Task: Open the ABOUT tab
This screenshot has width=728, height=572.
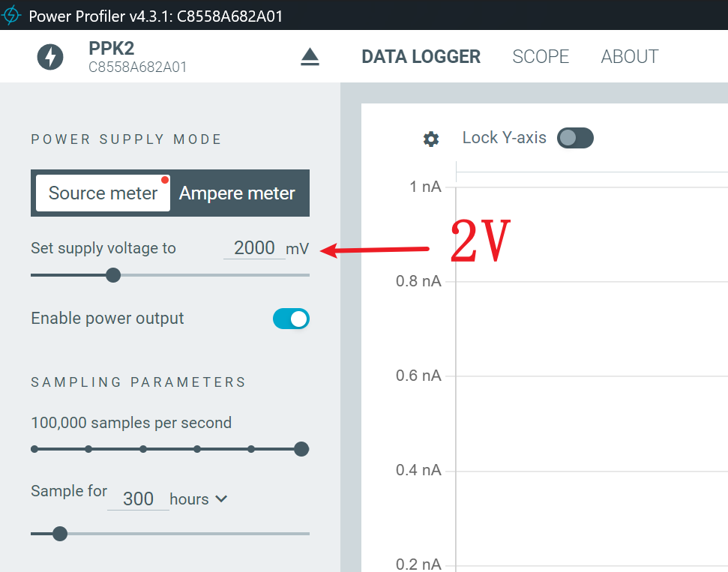Action: [x=630, y=57]
